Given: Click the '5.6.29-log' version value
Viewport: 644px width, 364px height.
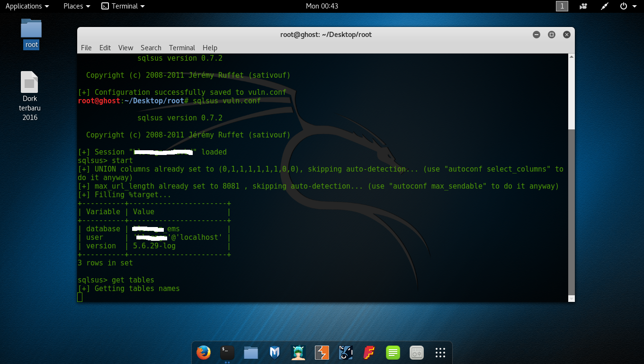Looking at the screenshot, I should point(154,246).
